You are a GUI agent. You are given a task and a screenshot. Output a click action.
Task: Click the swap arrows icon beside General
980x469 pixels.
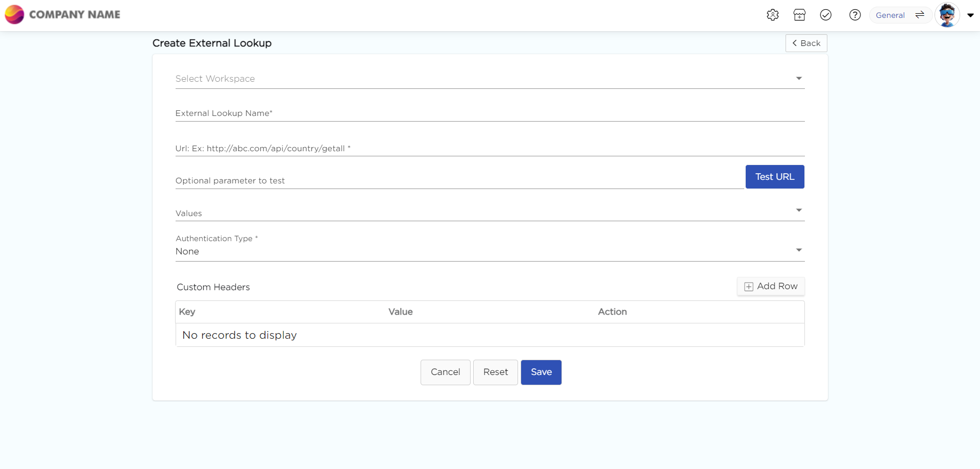[x=920, y=15]
